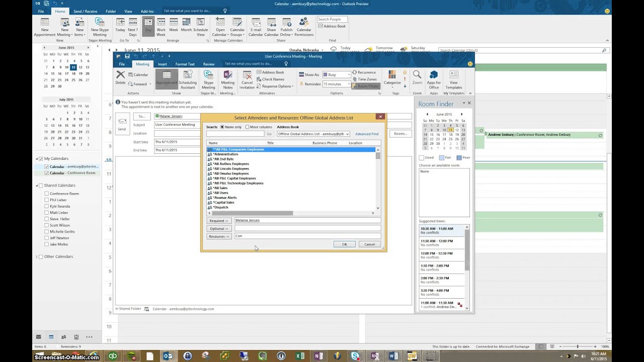Image resolution: width=644 pixels, height=362 pixels.
Task: Open Send / Receive tab in main window
Action: (x=85, y=11)
